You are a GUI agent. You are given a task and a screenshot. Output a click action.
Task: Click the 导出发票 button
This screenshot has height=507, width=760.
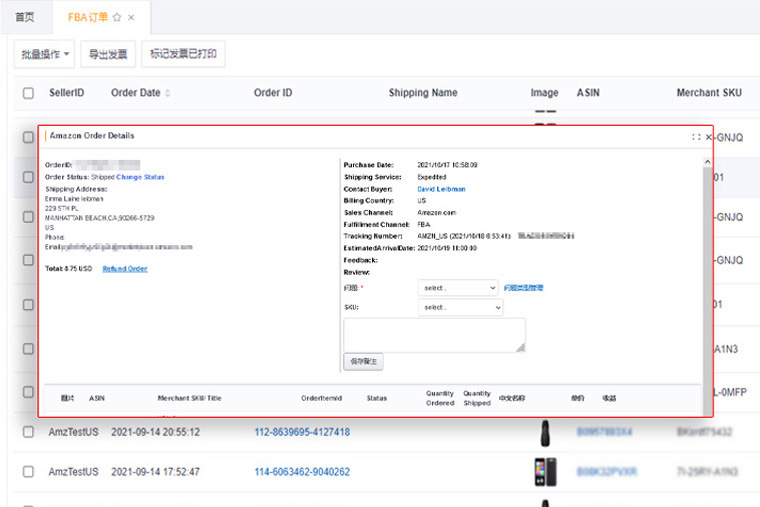click(108, 54)
